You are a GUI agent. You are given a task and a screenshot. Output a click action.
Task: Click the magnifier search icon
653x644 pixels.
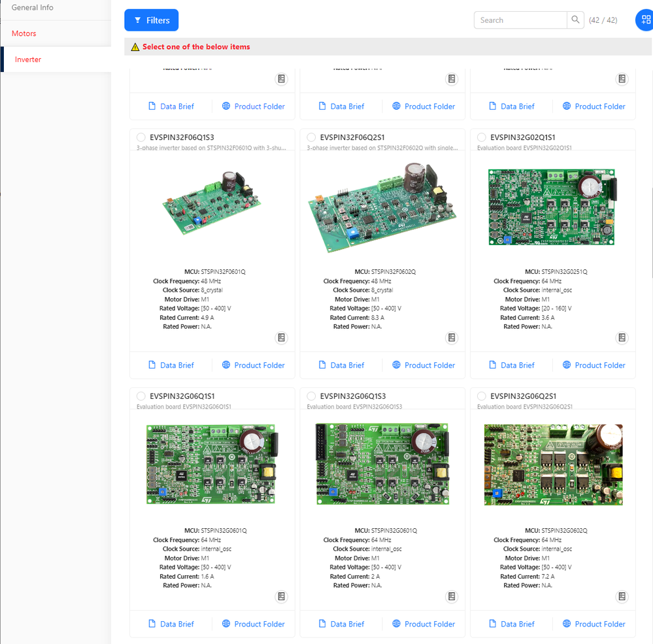click(x=575, y=20)
